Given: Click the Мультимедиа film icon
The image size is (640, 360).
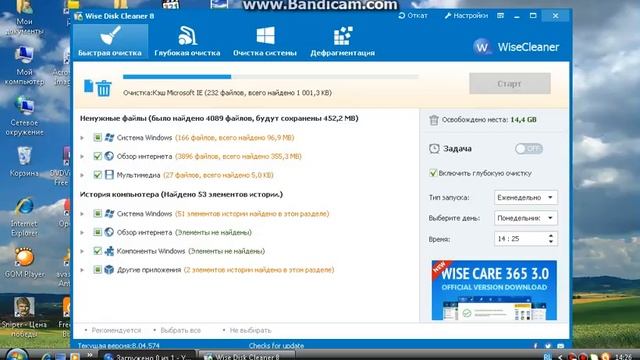Looking at the screenshot, I should click(109, 175).
